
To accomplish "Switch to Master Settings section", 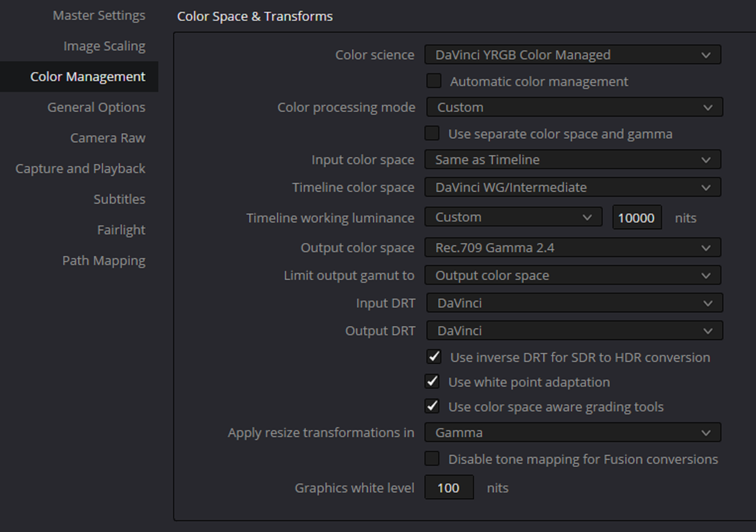I will pyautogui.click(x=99, y=15).
